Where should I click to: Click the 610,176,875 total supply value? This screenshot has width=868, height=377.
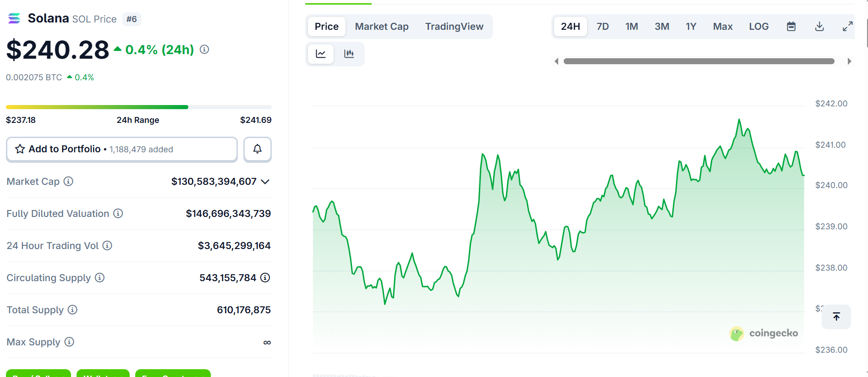point(244,310)
